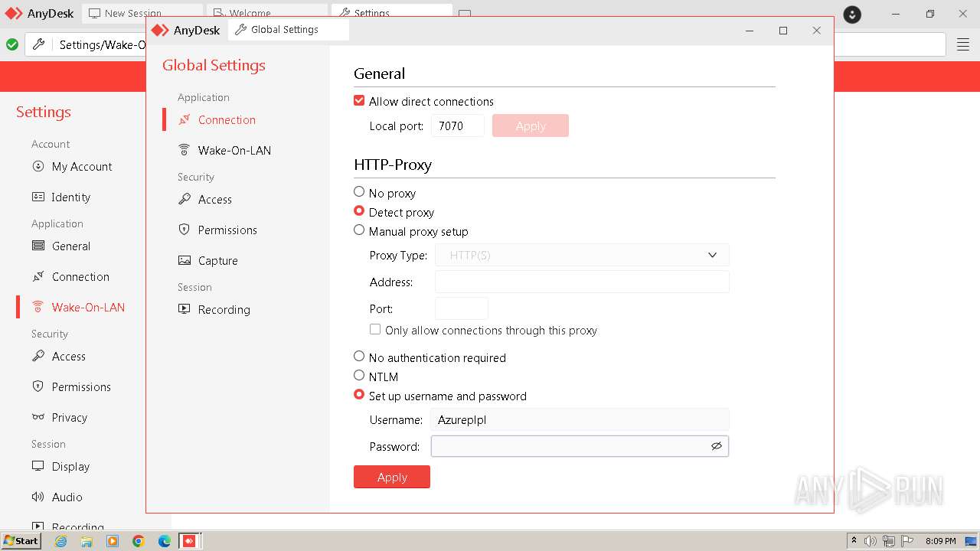Click the green connection status icon

pyautogui.click(x=12, y=44)
